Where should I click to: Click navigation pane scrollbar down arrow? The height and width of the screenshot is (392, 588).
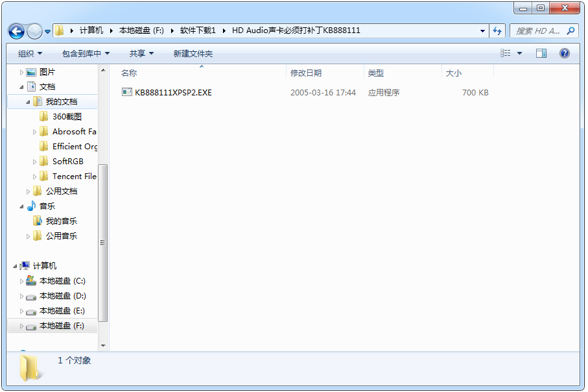103,345
